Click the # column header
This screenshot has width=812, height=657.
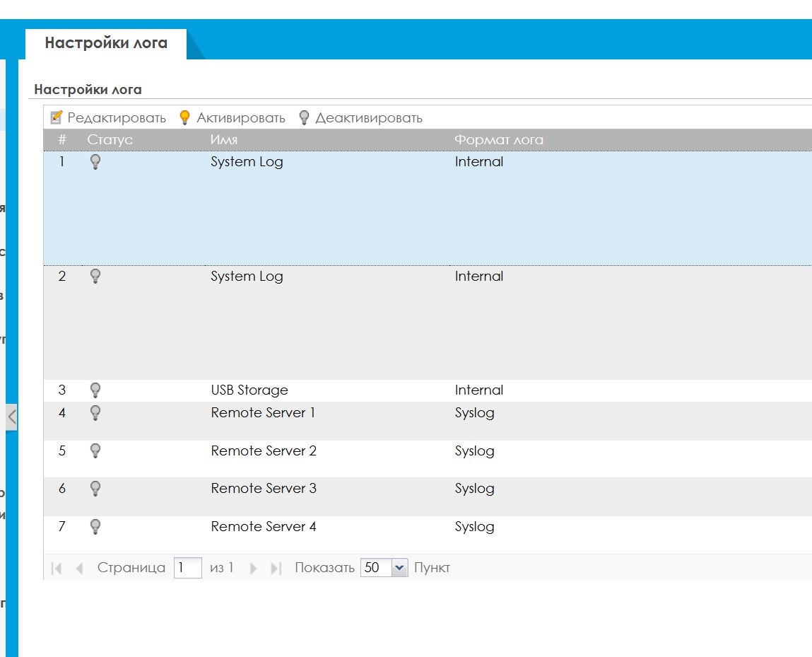point(62,140)
